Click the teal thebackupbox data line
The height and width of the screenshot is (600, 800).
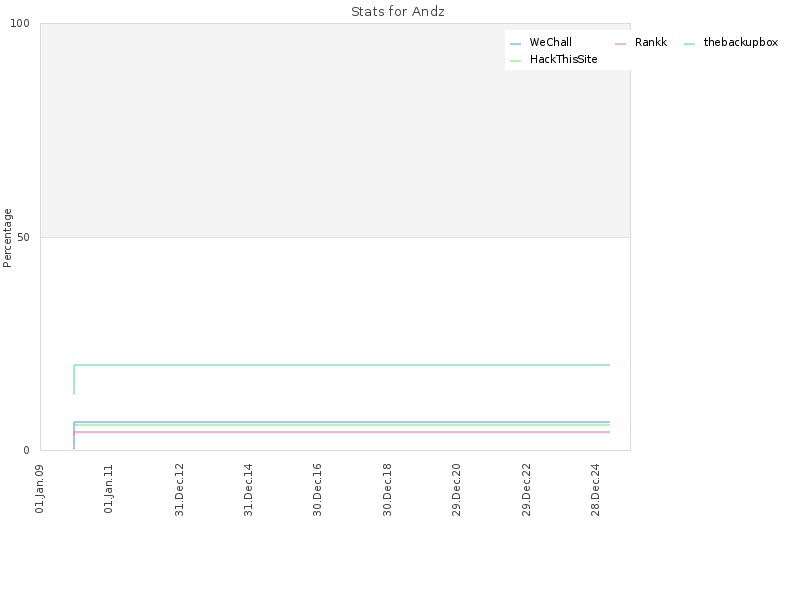[x=342, y=365]
